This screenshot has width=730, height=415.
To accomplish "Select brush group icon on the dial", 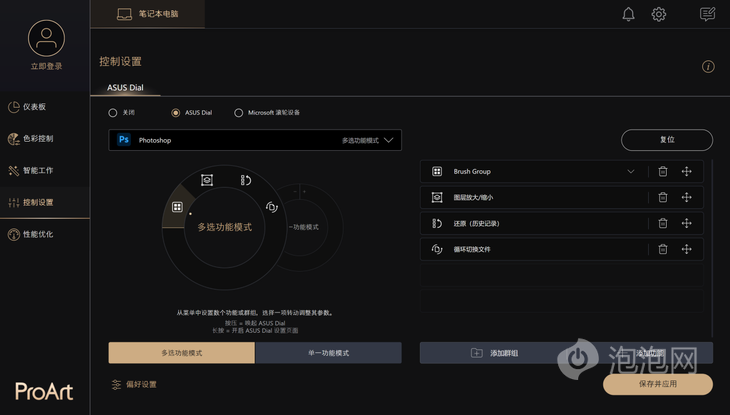I will [177, 207].
